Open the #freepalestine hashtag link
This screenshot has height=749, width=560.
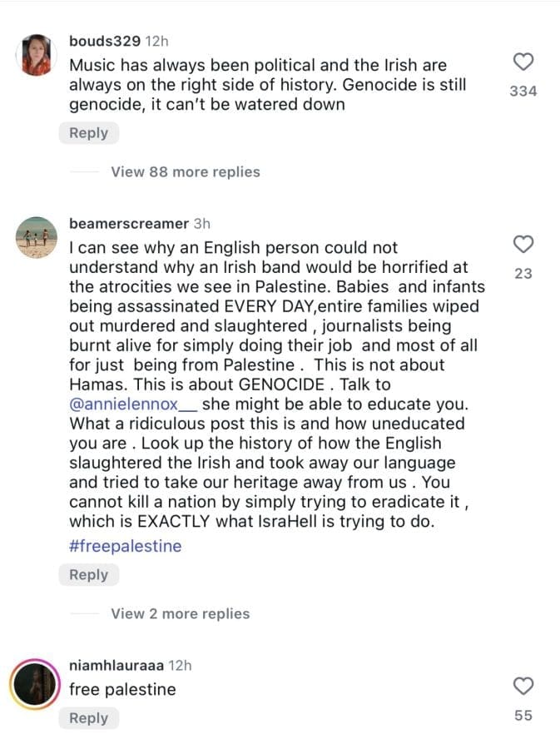[x=126, y=545]
